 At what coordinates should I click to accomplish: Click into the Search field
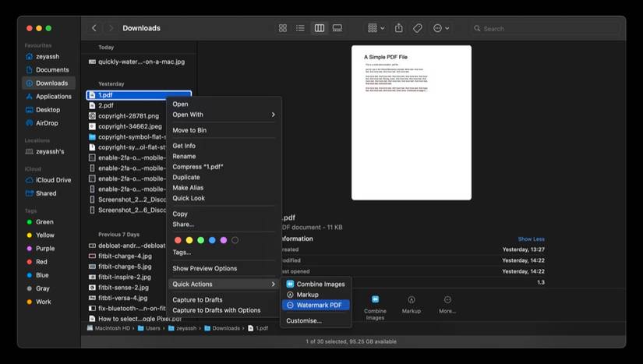pos(546,29)
